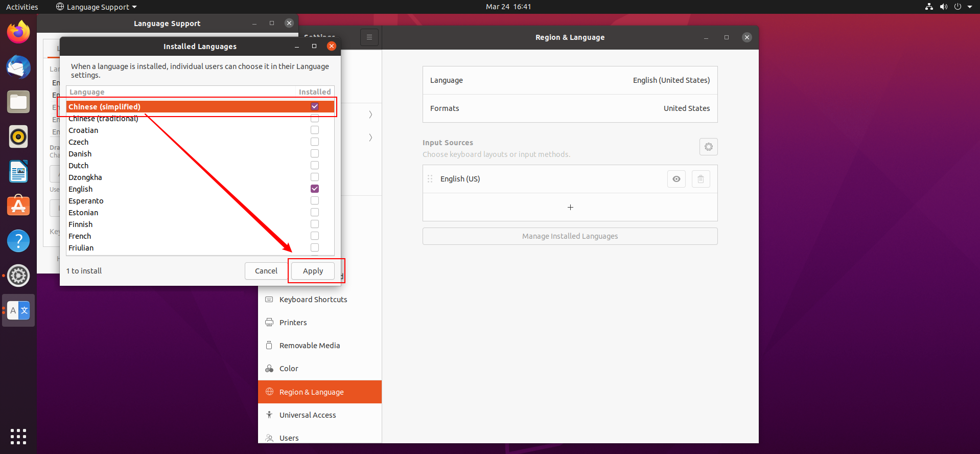Add an input source with plus button
Screen dimensions: 980x454
point(570,207)
